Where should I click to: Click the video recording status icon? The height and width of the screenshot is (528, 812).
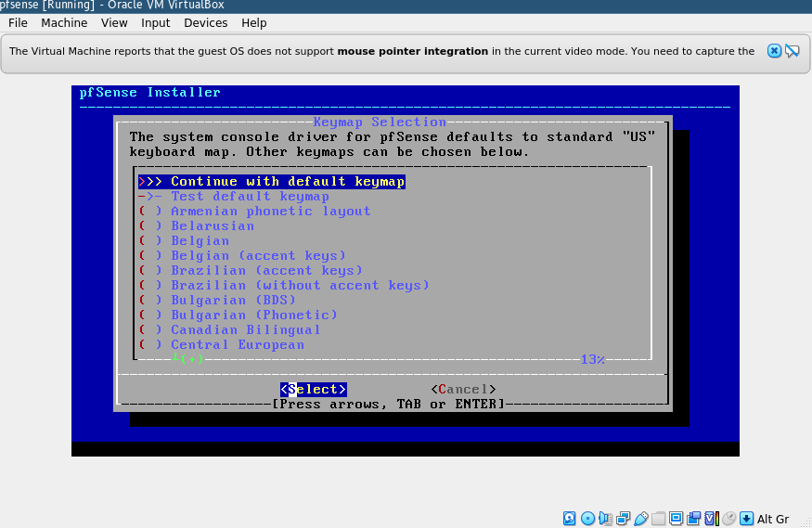coord(694,518)
